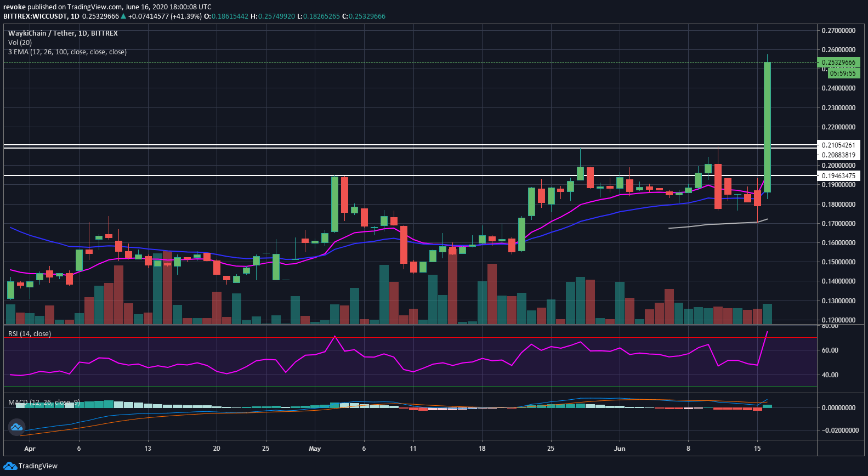This screenshot has height=476, width=868.
Task: Click the green current price label 0.25329666
Action: (838, 63)
